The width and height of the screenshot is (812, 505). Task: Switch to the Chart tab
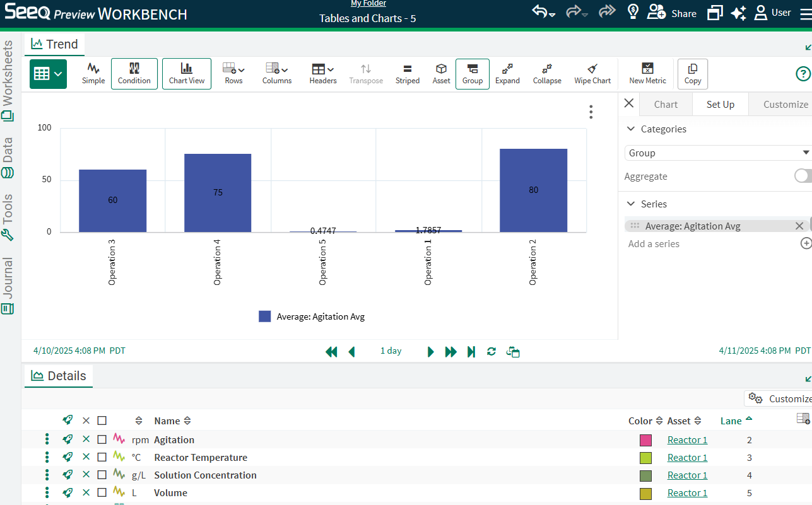[x=666, y=104]
